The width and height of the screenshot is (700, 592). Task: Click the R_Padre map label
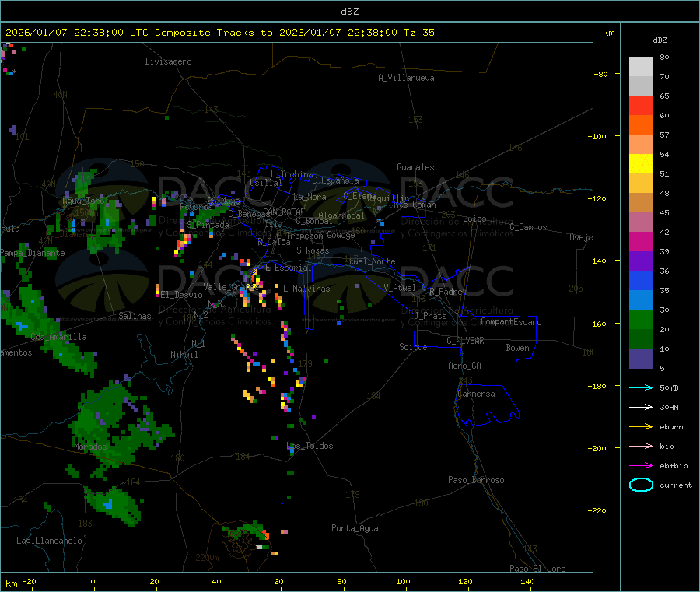(446, 292)
